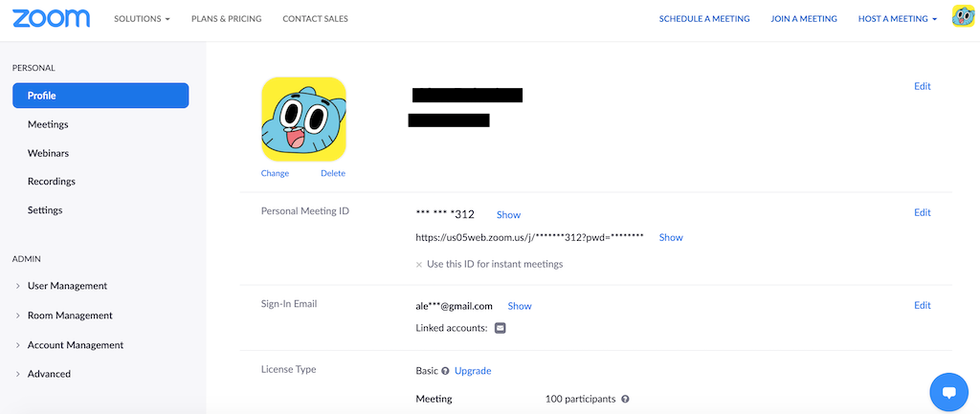Open the account avatar menu in header
Image resolution: width=980 pixels, height=414 pixels.
coord(963,16)
